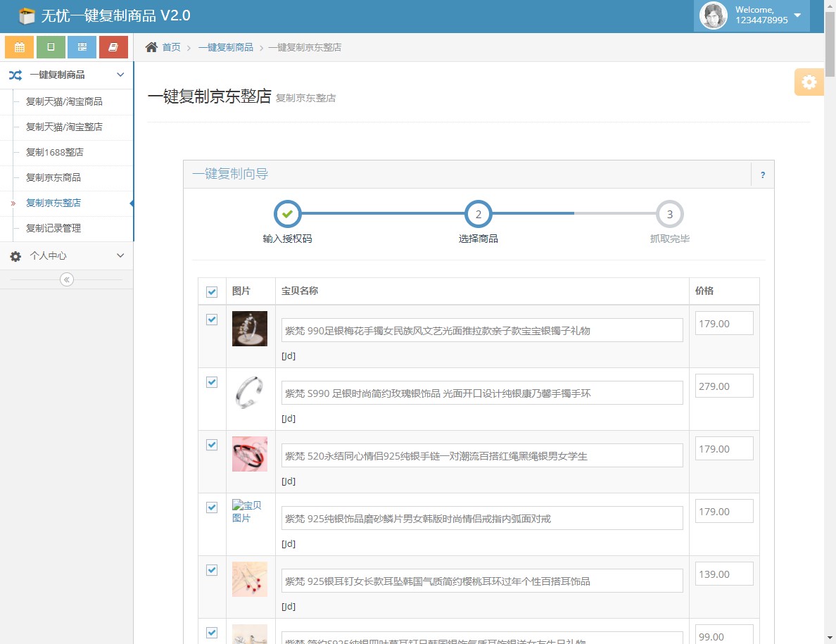Click step 1 completed checkmark circle
The image size is (836, 644).
pos(287,214)
